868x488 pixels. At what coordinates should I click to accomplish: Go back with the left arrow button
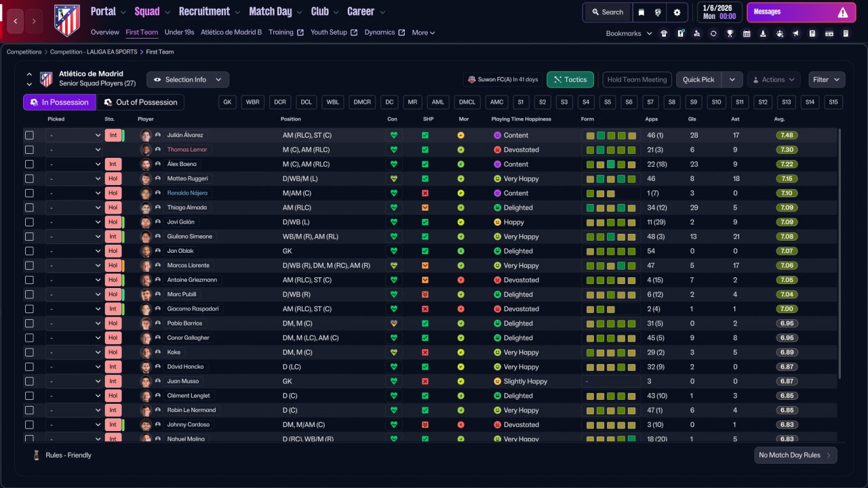tap(16, 21)
